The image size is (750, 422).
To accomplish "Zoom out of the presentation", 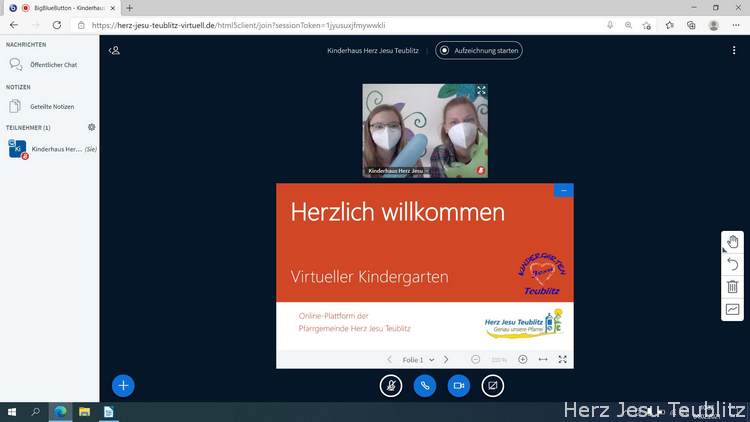I will (x=476, y=359).
